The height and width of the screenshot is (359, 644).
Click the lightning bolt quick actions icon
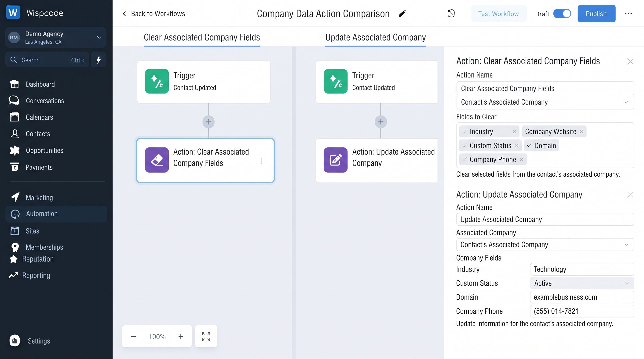coord(99,60)
